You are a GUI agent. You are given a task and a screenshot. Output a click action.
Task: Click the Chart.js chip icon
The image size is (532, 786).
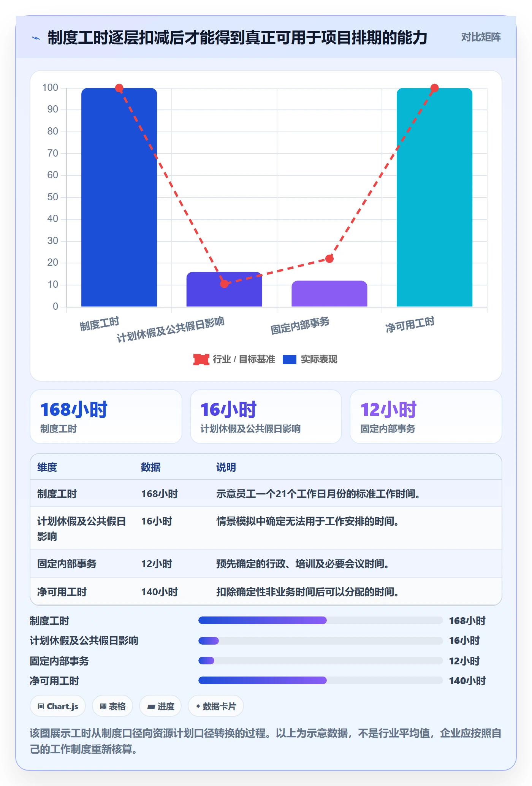click(41, 707)
